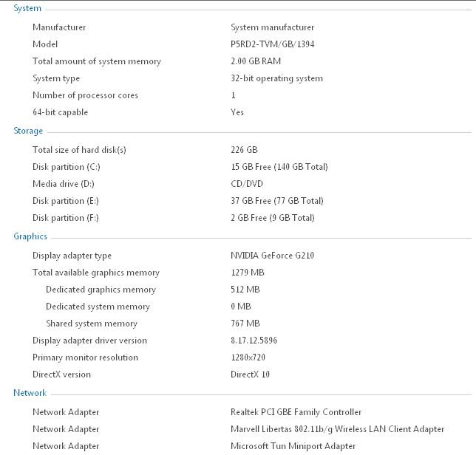
Task: Click the Dedicated graphics memory label
Action: pyautogui.click(x=101, y=290)
